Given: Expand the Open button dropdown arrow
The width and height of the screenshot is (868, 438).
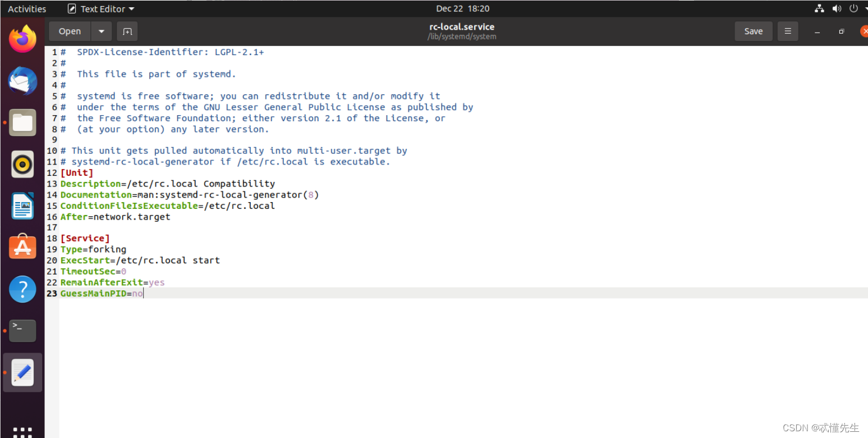Looking at the screenshot, I should coord(100,31).
